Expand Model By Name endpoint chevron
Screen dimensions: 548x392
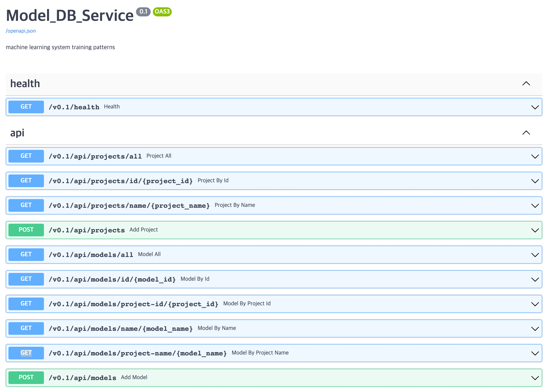click(535, 329)
